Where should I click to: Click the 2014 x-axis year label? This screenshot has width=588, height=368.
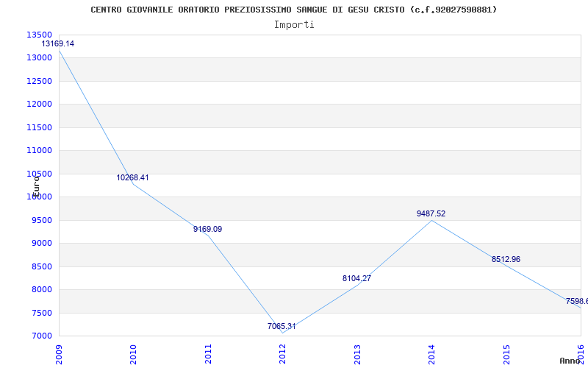point(431,355)
